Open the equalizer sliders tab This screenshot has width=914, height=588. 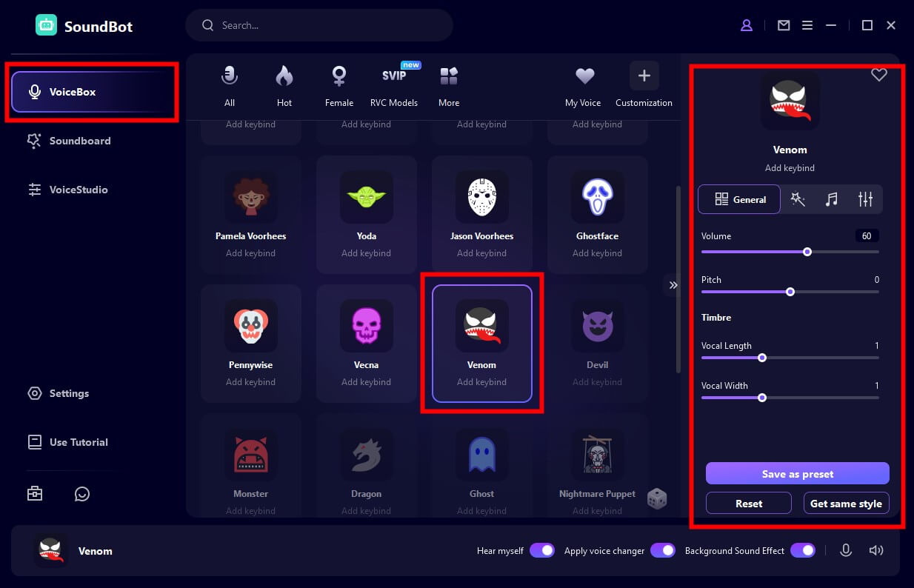coord(865,199)
